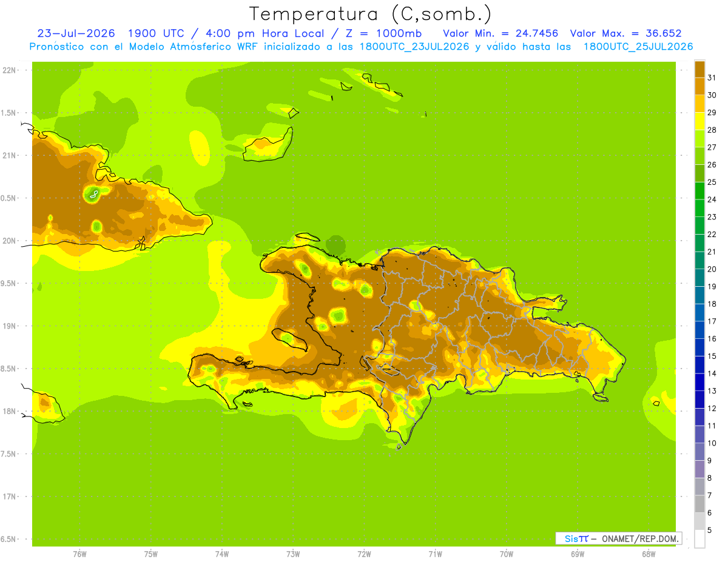Click the '7.5N' latitude label
Viewport: 728px width, 562px height.
point(9,454)
